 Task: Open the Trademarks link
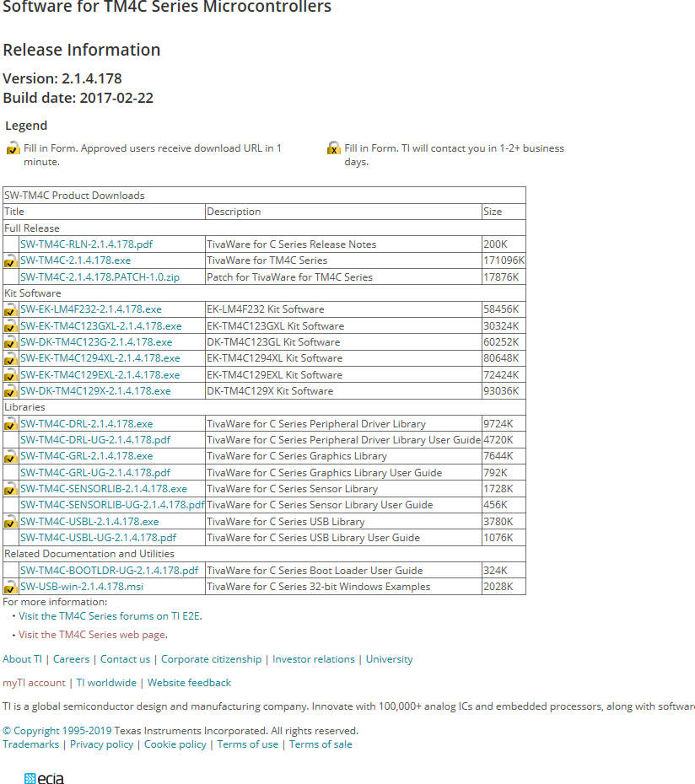[30, 744]
